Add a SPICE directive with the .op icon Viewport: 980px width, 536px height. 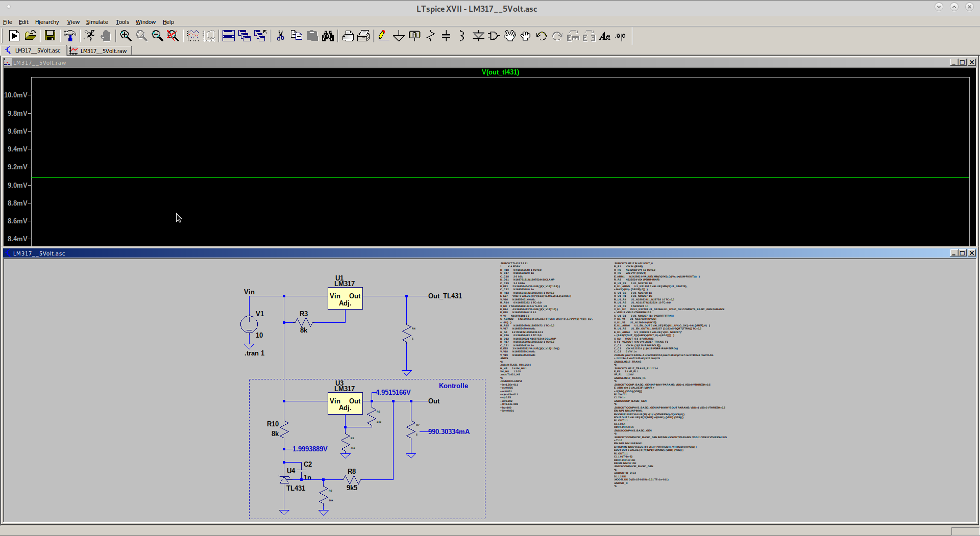tap(621, 36)
